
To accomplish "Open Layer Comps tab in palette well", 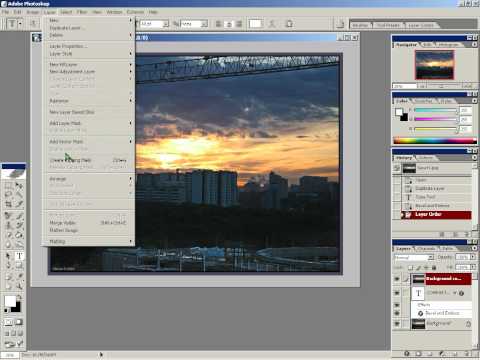I will (420, 25).
